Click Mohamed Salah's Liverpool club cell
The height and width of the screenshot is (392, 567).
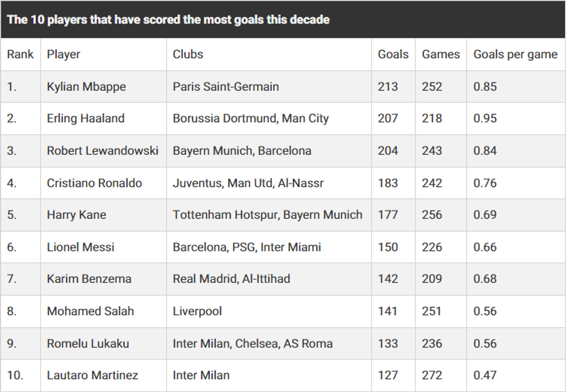(197, 311)
